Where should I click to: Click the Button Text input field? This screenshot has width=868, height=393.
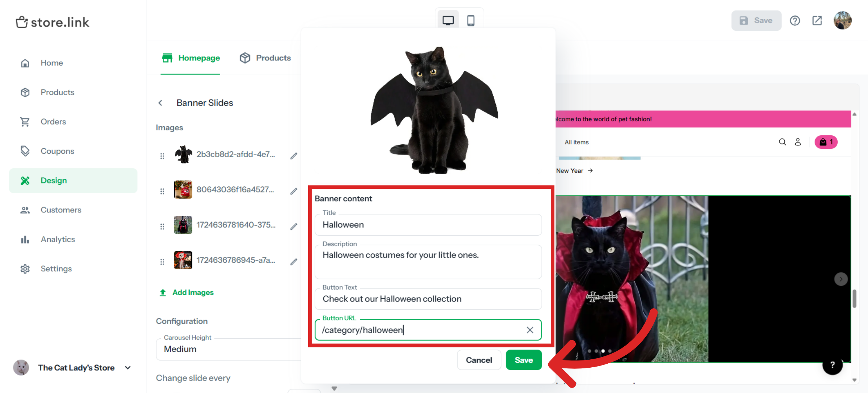click(x=428, y=299)
